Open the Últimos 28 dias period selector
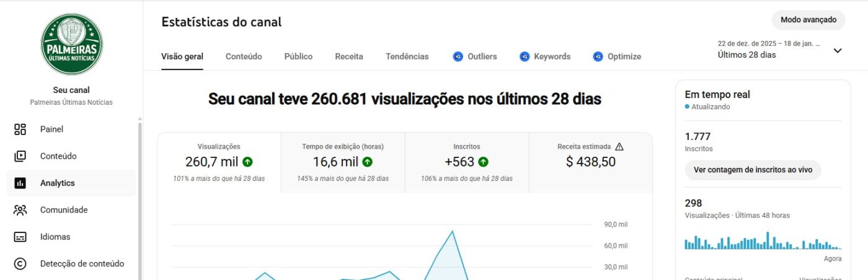 780,50
